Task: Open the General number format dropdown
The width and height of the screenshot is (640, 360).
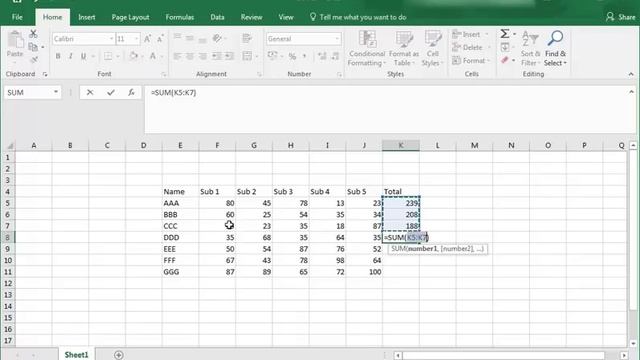Action: pos(337,39)
